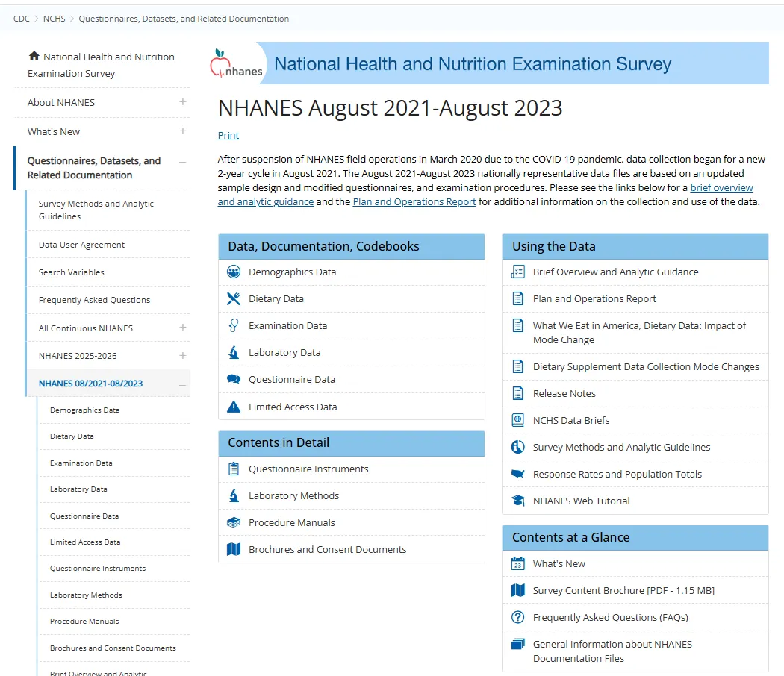Click the Dietary Supplement Data Collection document icon
The width and height of the screenshot is (784, 676).
point(518,367)
